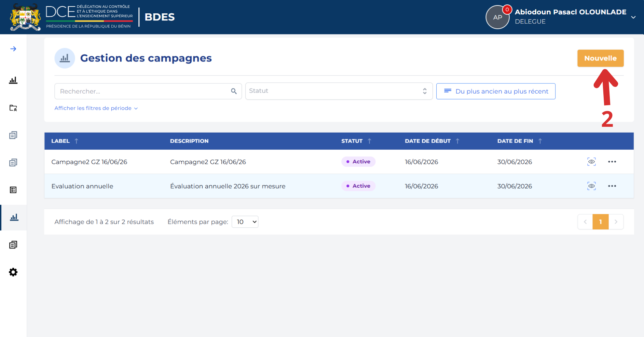
Task: Select the active campaigns chart sidebar icon
Action: (x=14, y=217)
